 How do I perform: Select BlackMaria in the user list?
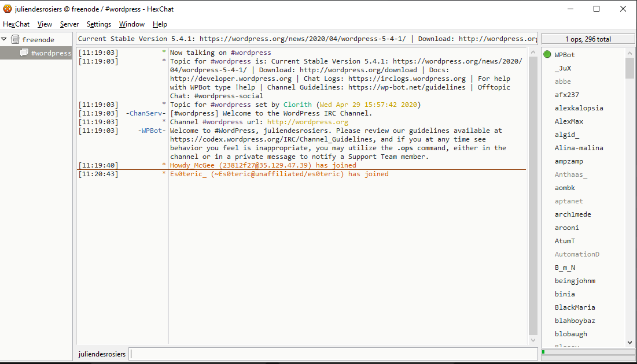pos(575,307)
